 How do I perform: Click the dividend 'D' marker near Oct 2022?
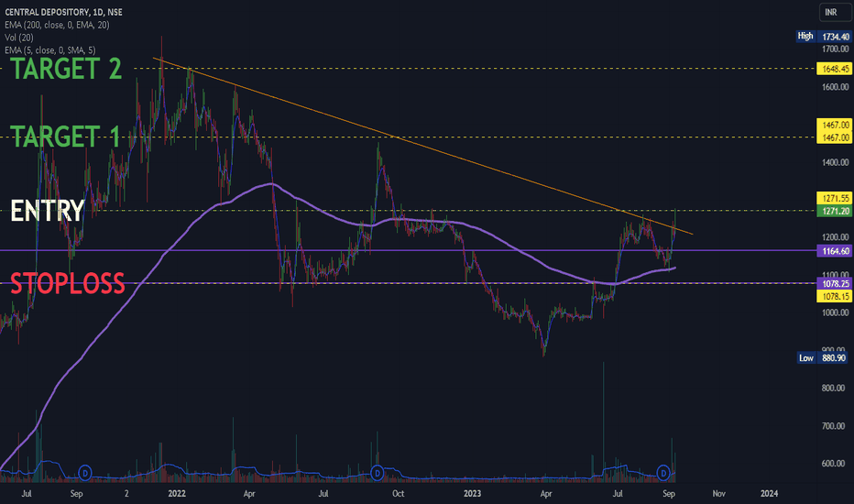click(377, 473)
